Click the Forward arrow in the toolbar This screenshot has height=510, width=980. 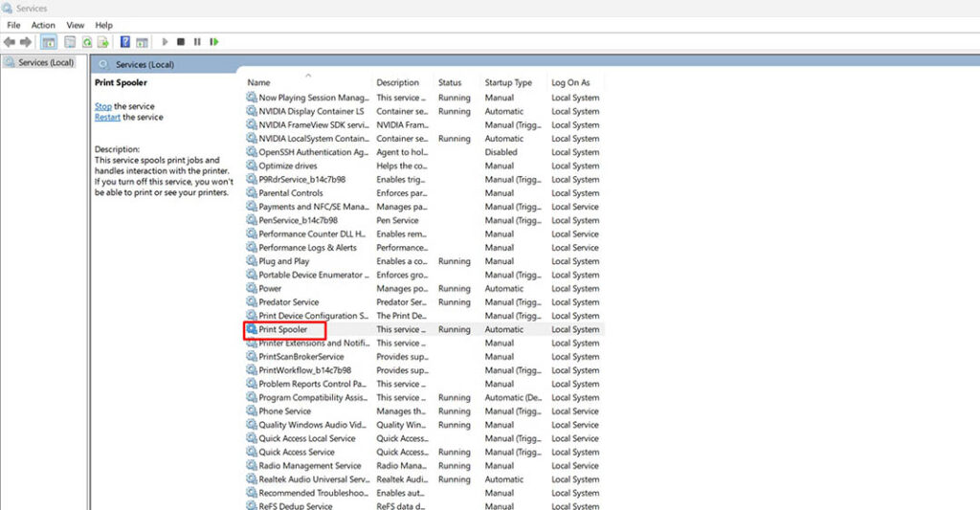[x=26, y=42]
